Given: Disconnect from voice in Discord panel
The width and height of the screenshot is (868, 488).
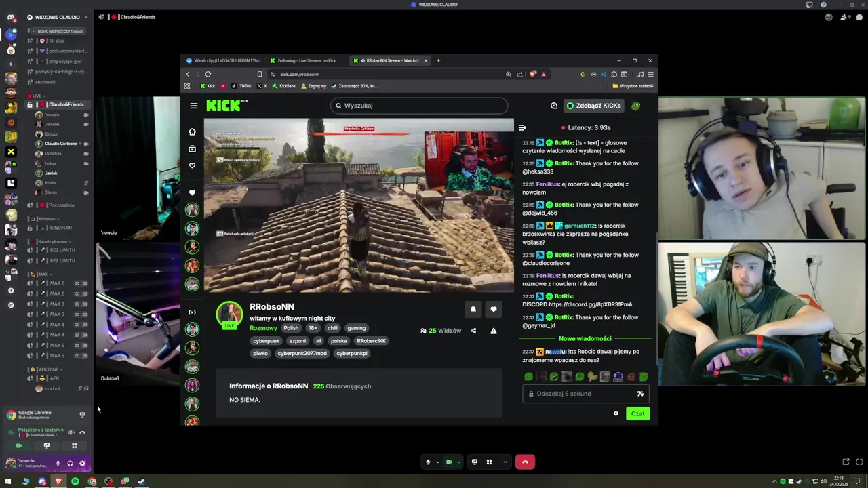Looking at the screenshot, I should (x=82, y=432).
